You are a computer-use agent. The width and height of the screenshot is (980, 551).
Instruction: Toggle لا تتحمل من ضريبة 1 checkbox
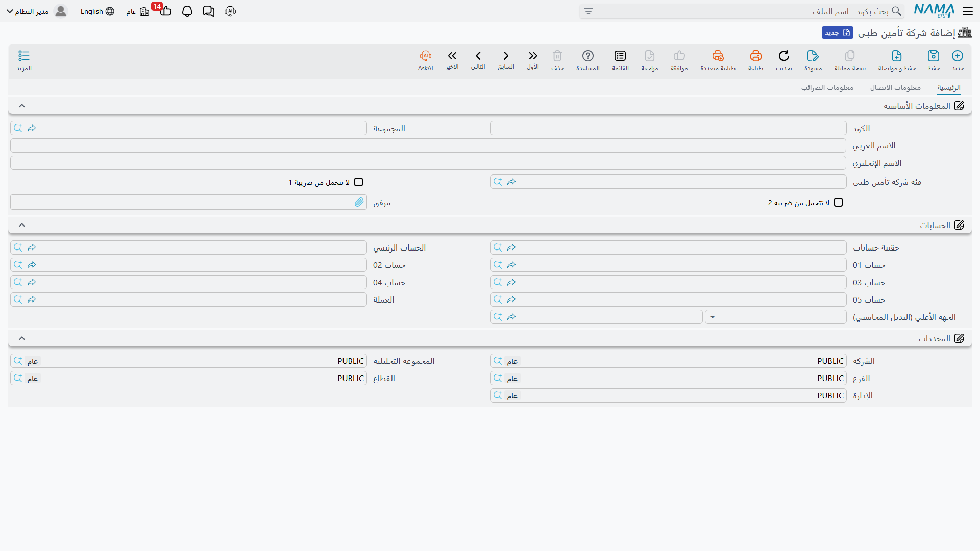[x=359, y=182]
